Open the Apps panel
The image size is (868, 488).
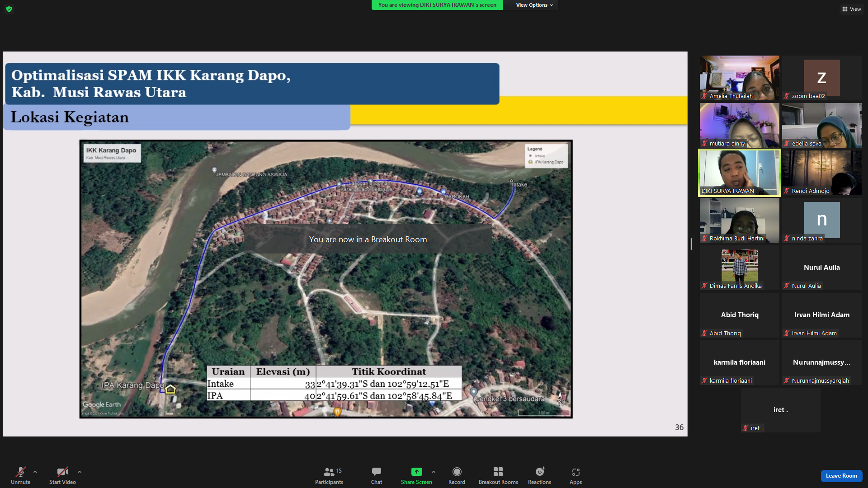click(x=576, y=475)
